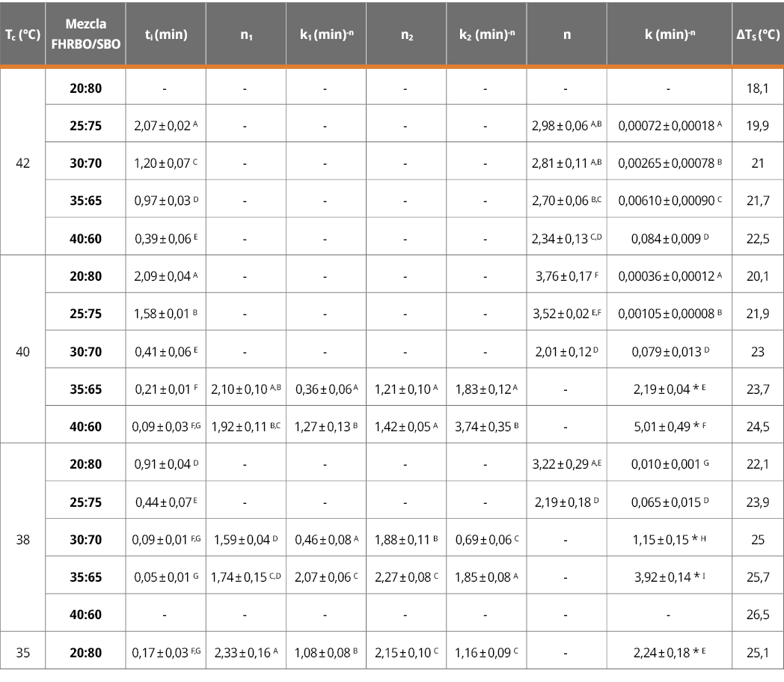This screenshot has width=784, height=682.
Task: Select the ΔTs value 18,1
Action: tap(756, 89)
